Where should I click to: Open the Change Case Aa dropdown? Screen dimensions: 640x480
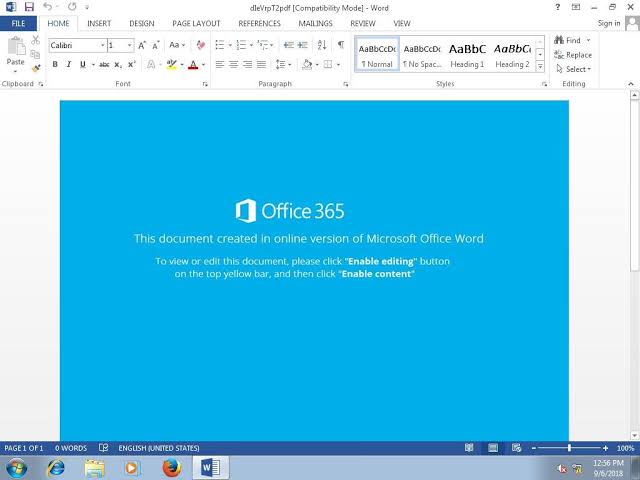(x=177, y=45)
